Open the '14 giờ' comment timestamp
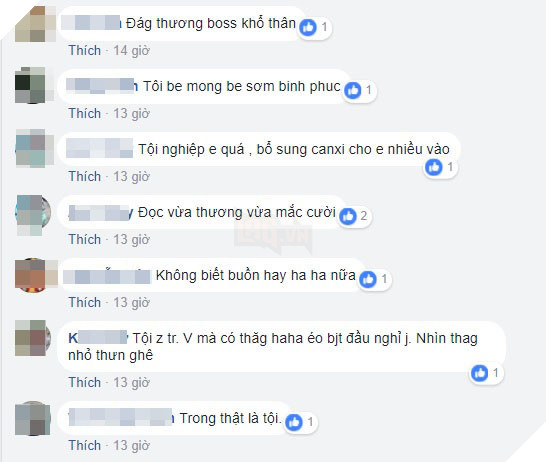546x462 pixels. click(x=132, y=51)
